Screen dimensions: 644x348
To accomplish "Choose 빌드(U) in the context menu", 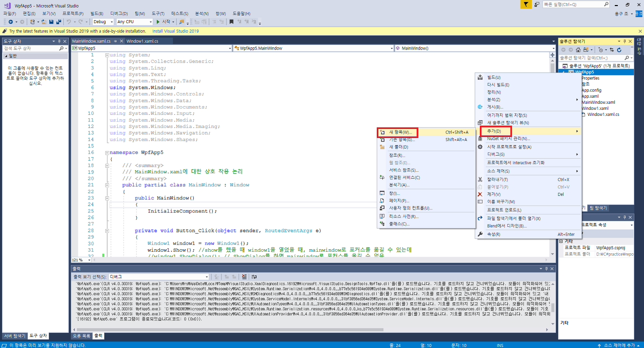I will pyautogui.click(x=528, y=77).
